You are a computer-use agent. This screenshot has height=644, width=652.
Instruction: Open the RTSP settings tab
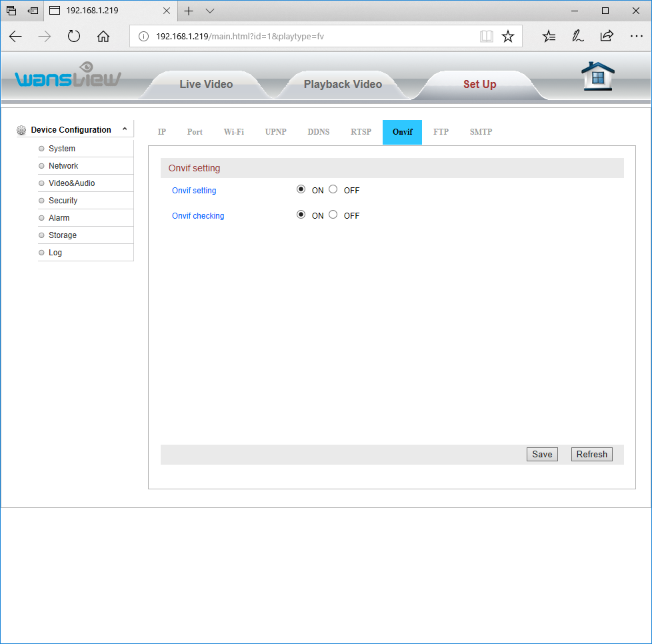click(x=361, y=132)
